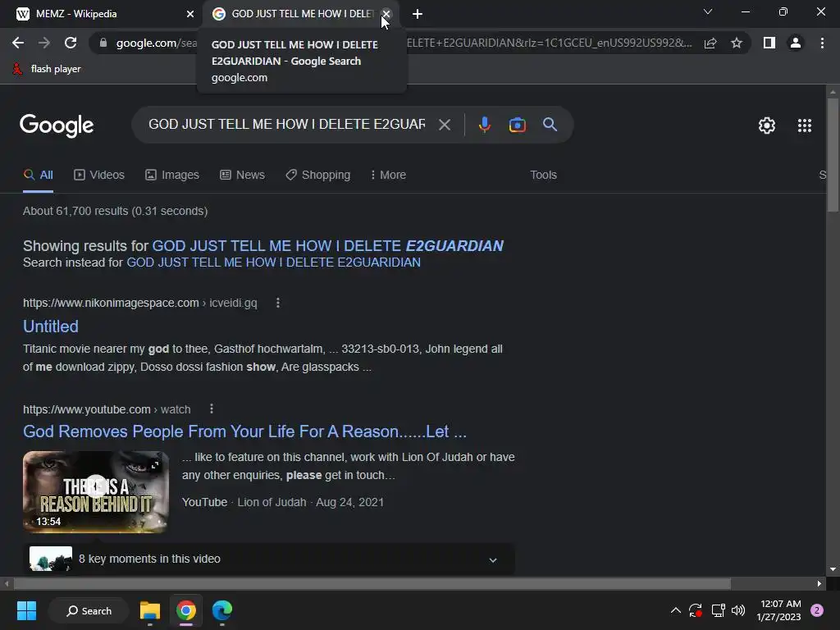The width and height of the screenshot is (840, 630).
Task: Play the Reason Behind It video thumbnail
Action: 96,492
